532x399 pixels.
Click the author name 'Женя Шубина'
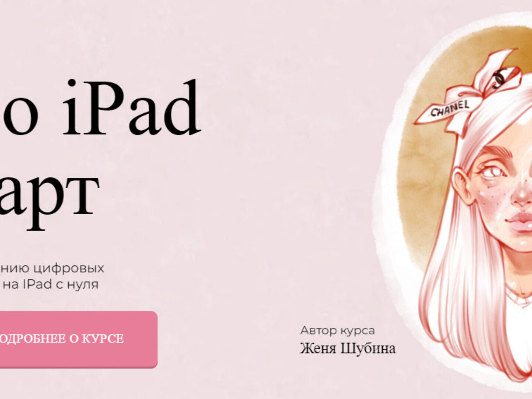tap(347, 348)
